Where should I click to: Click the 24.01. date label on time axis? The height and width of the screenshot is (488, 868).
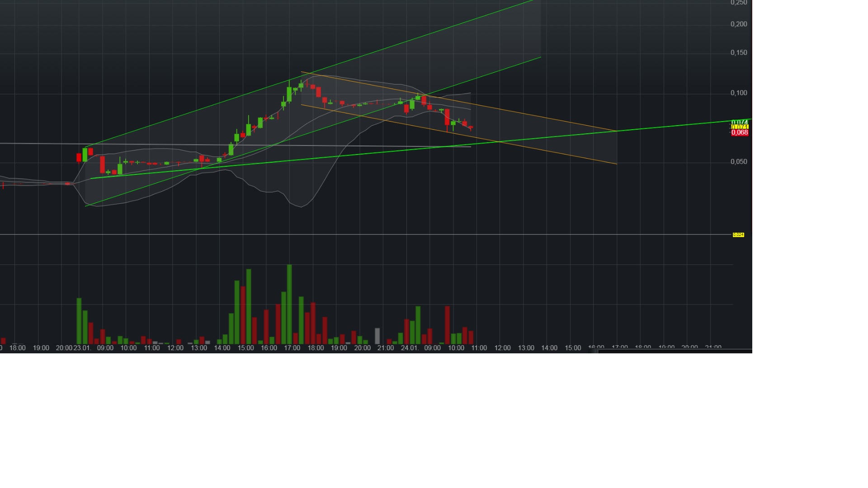[410, 348]
